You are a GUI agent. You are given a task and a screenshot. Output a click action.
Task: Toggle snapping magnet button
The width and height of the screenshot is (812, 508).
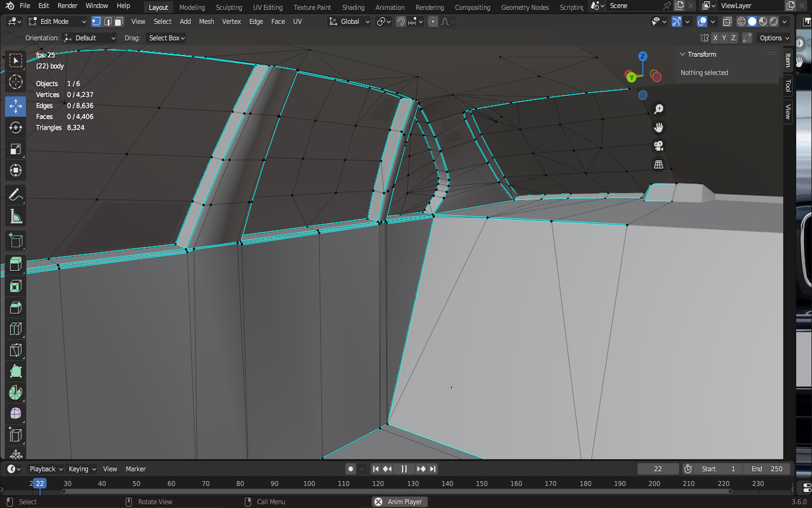click(401, 21)
